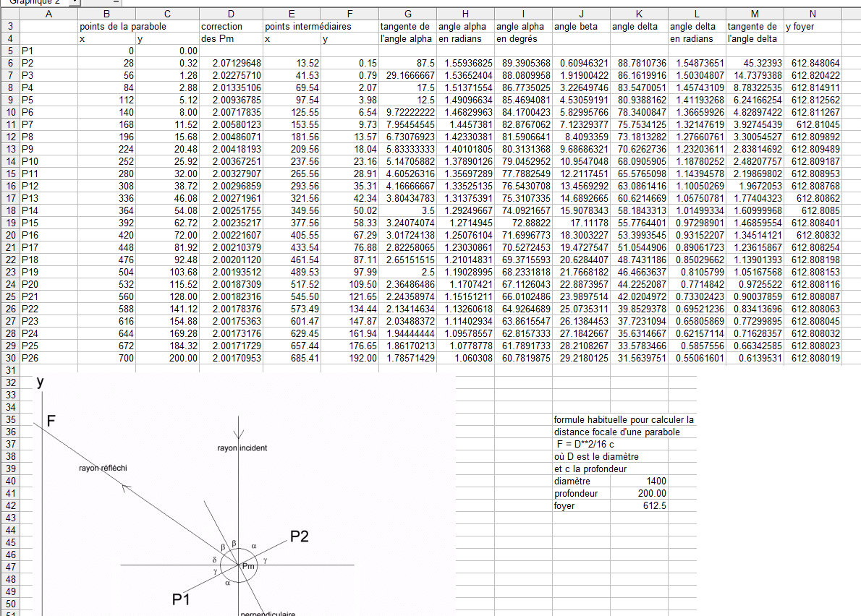Click cell with value 700 in row P26
This screenshot has width=861, height=616.
coord(106,358)
